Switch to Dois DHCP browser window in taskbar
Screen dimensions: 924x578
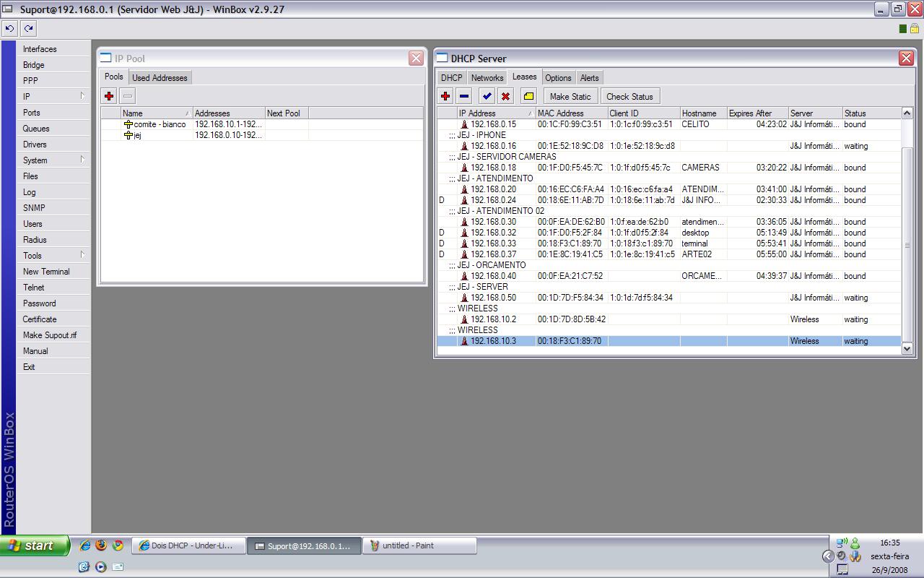coord(189,545)
